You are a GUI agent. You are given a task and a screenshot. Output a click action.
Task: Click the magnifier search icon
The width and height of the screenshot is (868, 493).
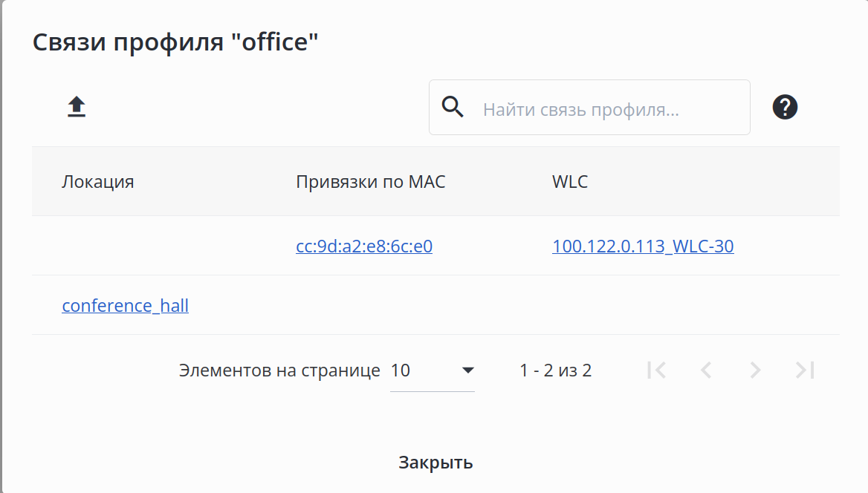453,108
